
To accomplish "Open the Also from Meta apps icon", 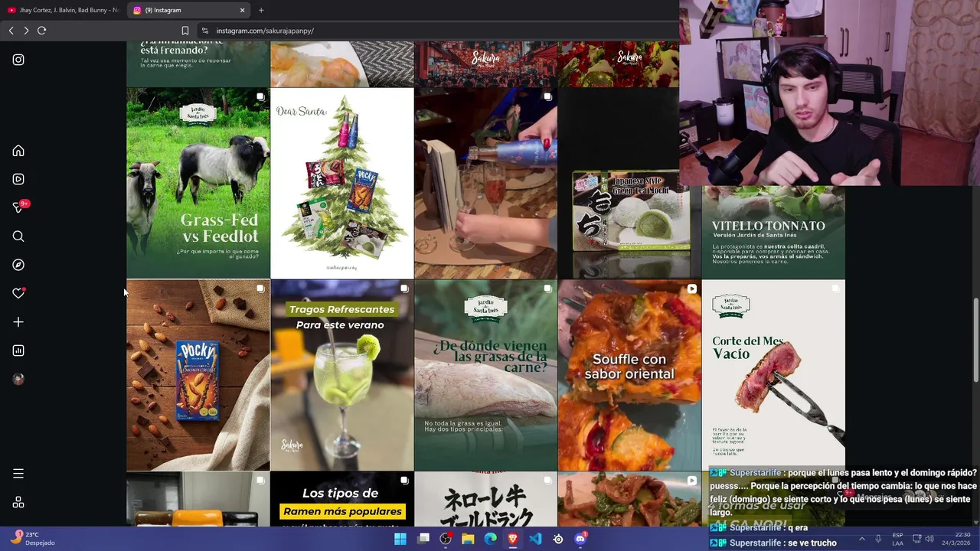I will tap(18, 503).
